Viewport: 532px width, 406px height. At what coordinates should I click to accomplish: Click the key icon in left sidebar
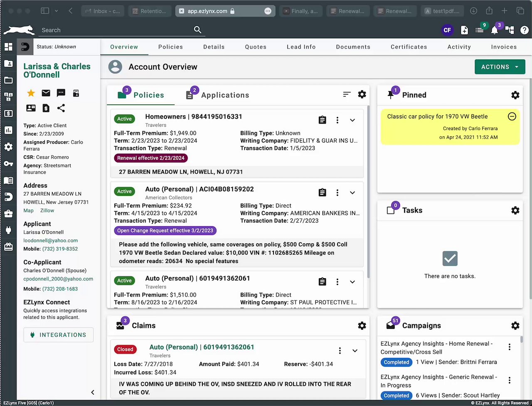pyautogui.click(x=8, y=164)
